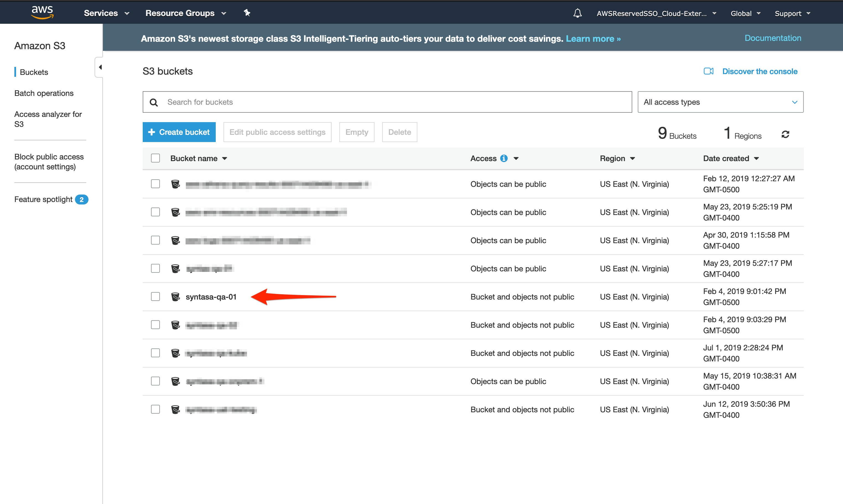Open the notifications bell icon
The width and height of the screenshot is (843, 504).
577,13
